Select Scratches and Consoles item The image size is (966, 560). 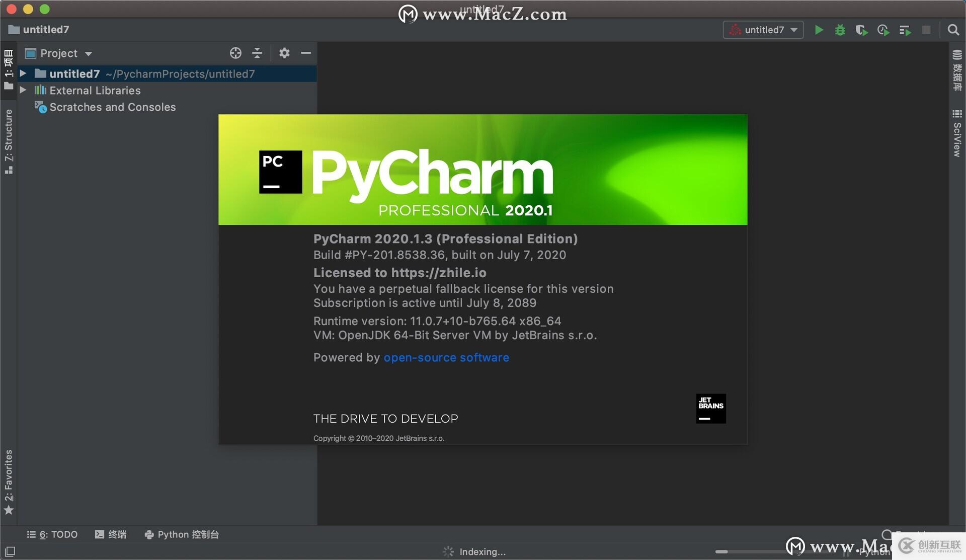point(112,107)
